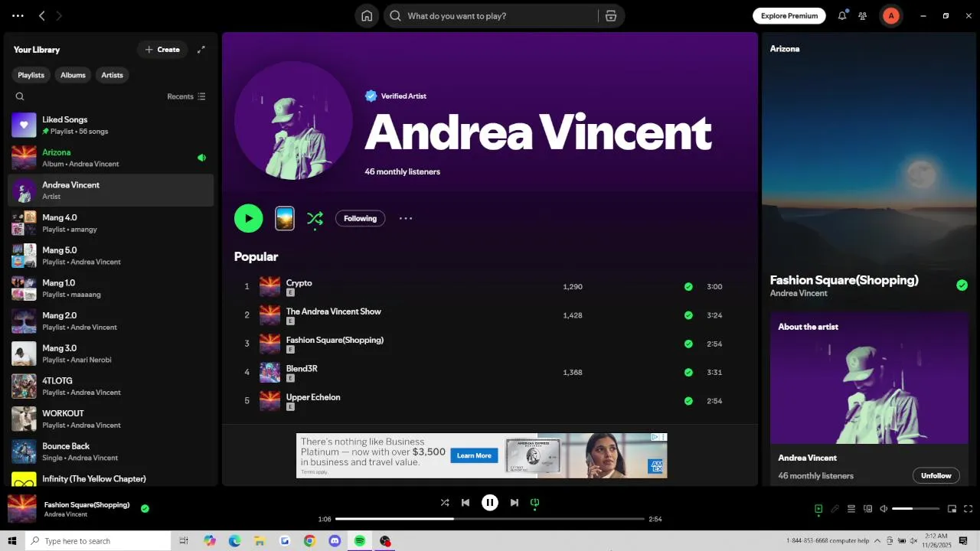
Task: Open Bounce Back single
Action: pos(110,452)
